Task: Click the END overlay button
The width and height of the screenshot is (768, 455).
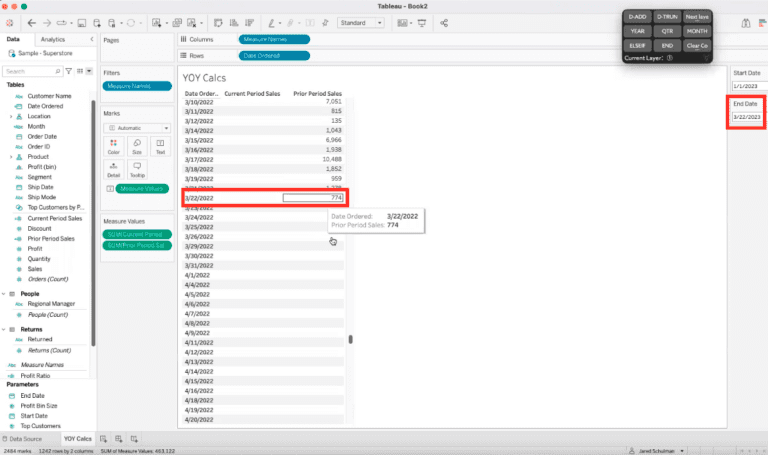Action: click(x=667, y=46)
